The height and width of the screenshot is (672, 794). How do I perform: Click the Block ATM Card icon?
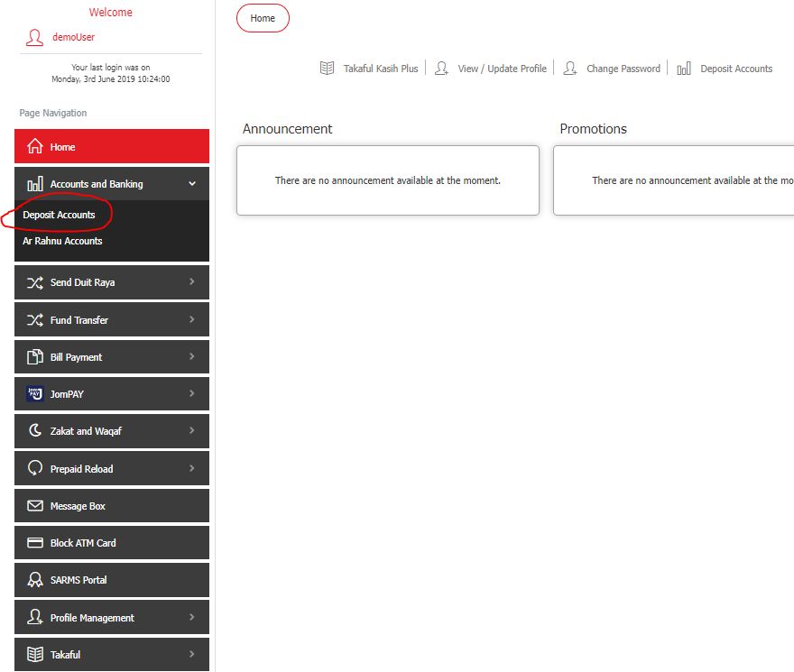tap(32, 542)
